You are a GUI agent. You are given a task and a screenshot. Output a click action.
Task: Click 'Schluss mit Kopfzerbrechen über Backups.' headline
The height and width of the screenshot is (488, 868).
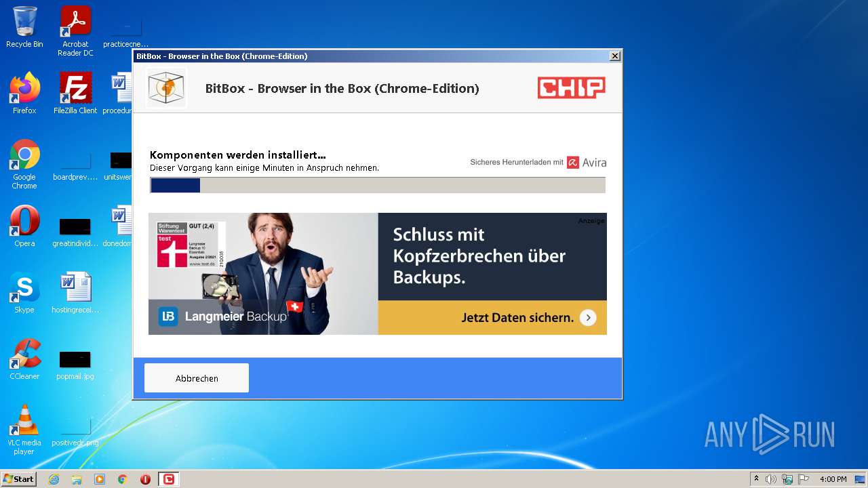pyautogui.click(x=479, y=256)
